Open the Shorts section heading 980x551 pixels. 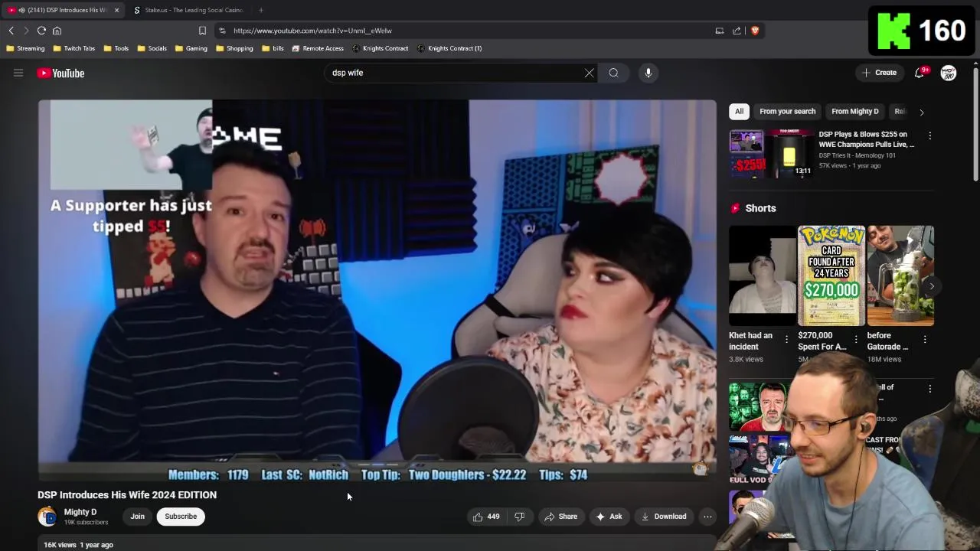760,208
